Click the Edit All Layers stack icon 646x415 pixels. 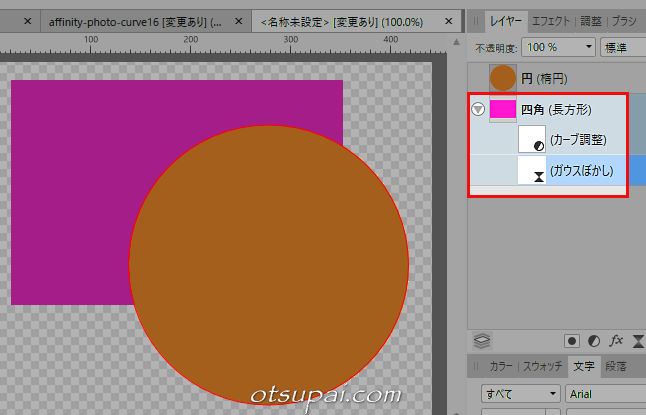(481, 340)
